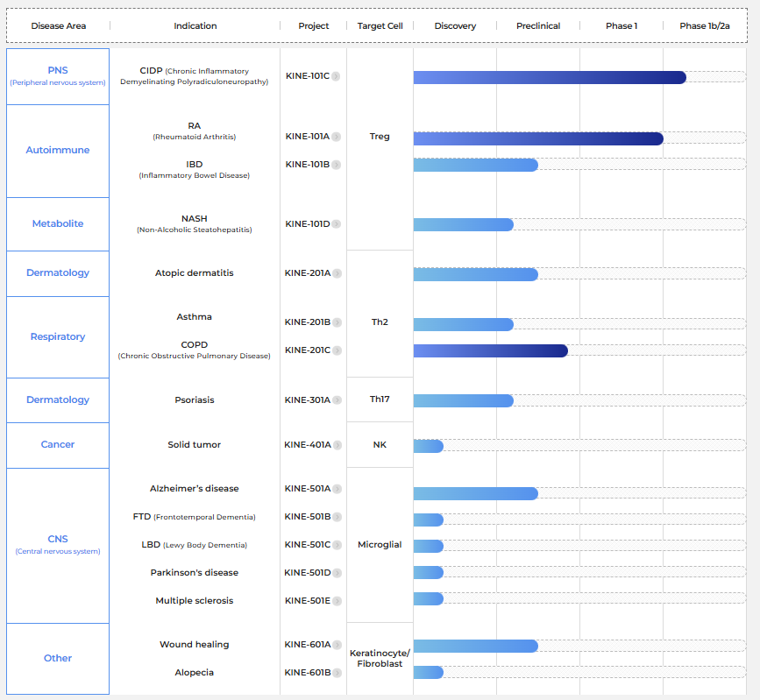The width and height of the screenshot is (760, 700).
Task: Click the KINE-201B project label
Action: pyautogui.click(x=308, y=322)
